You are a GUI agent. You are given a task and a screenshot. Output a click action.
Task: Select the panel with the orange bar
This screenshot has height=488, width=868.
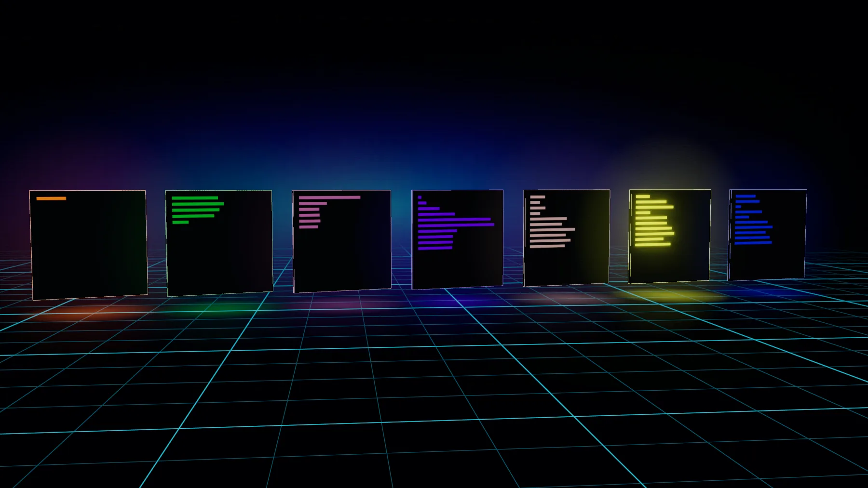point(88,245)
